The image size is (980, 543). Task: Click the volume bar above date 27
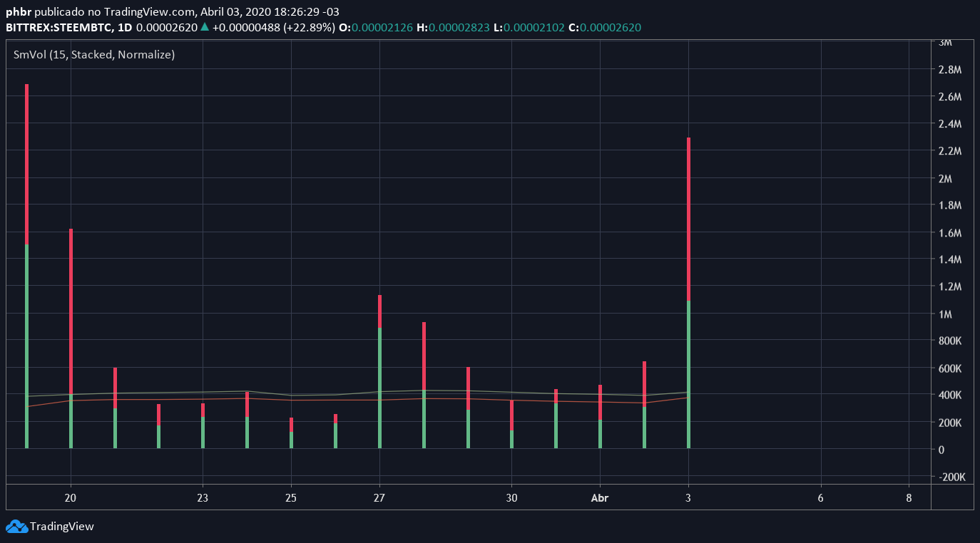coord(379,371)
